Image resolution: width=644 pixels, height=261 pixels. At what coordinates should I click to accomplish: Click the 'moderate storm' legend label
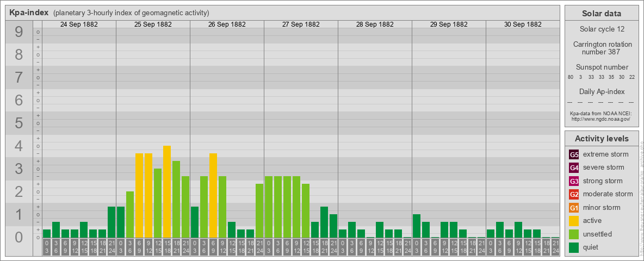[x=608, y=194]
